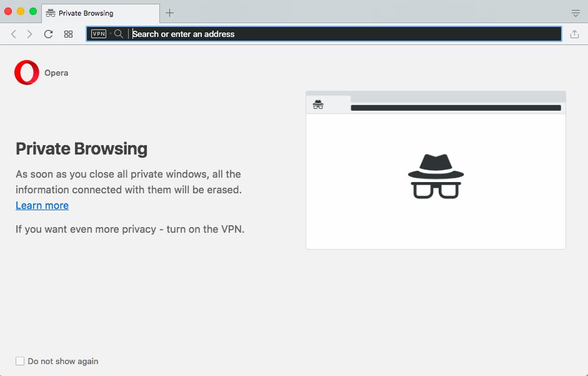
Task: Click the Private Browsing heading text
Action: pyautogui.click(x=81, y=149)
